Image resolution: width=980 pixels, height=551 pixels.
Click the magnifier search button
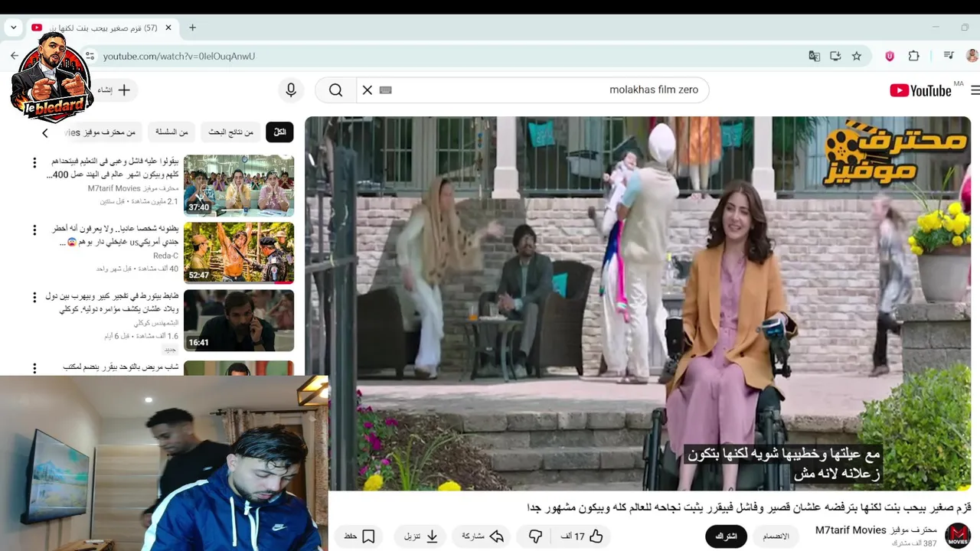tap(336, 90)
